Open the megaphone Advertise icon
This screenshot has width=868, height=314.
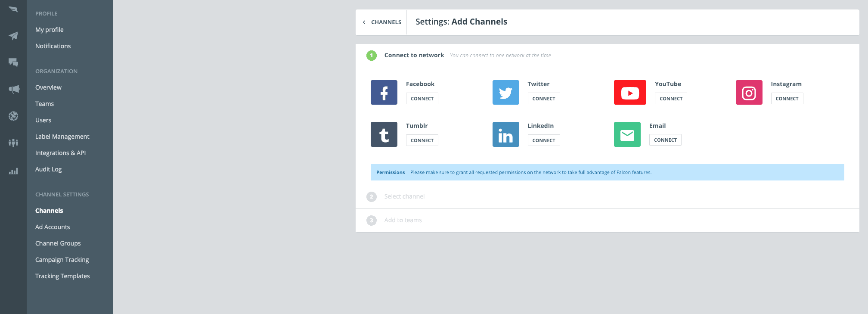[x=13, y=89]
